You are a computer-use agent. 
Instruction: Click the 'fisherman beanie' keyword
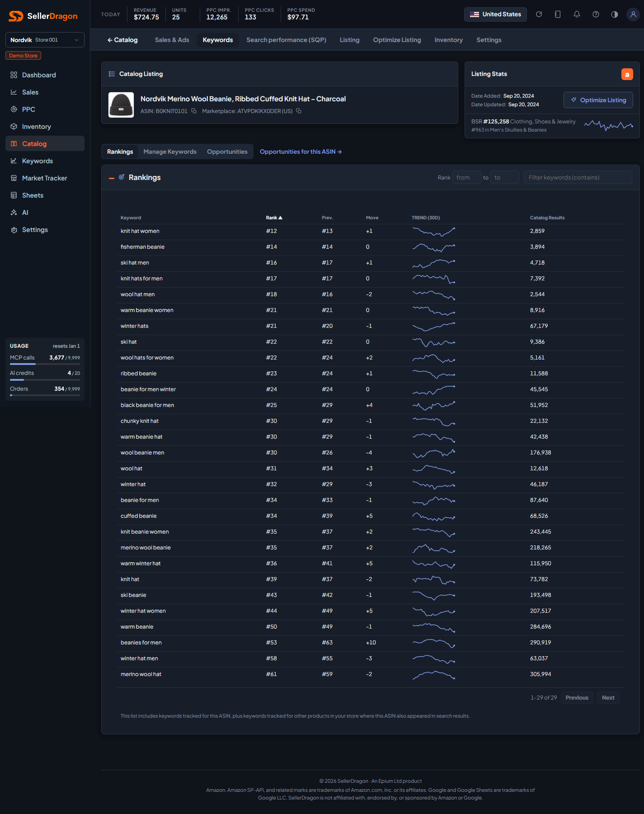(x=142, y=247)
